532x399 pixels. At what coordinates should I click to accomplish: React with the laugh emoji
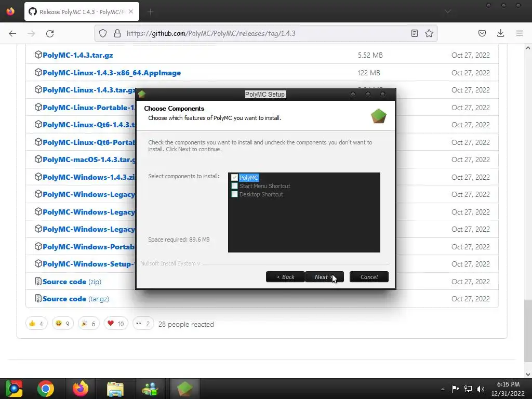pyautogui.click(x=62, y=324)
